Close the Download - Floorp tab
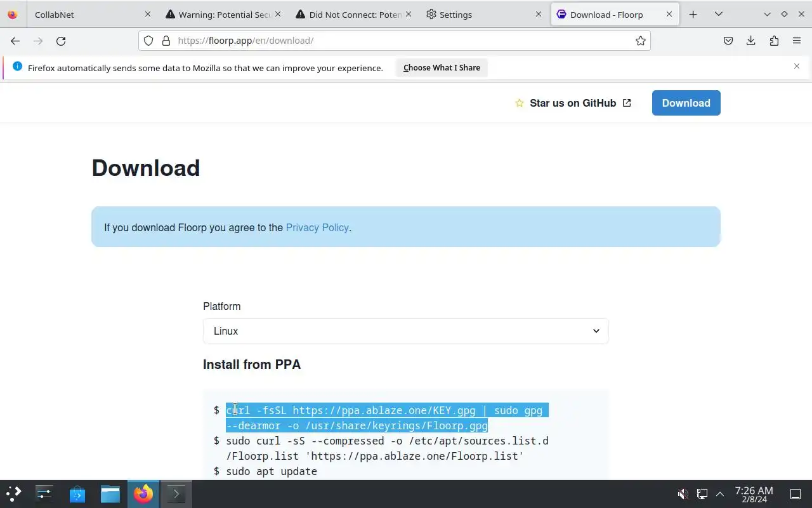812x508 pixels. click(x=669, y=14)
